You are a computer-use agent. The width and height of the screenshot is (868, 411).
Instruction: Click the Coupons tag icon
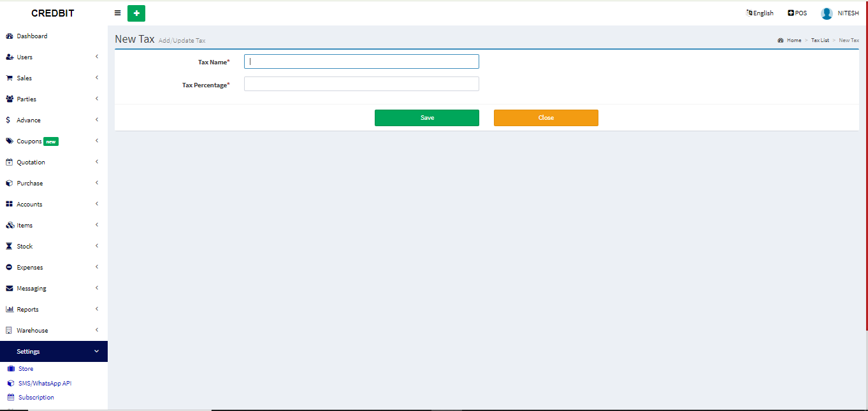coord(10,141)
